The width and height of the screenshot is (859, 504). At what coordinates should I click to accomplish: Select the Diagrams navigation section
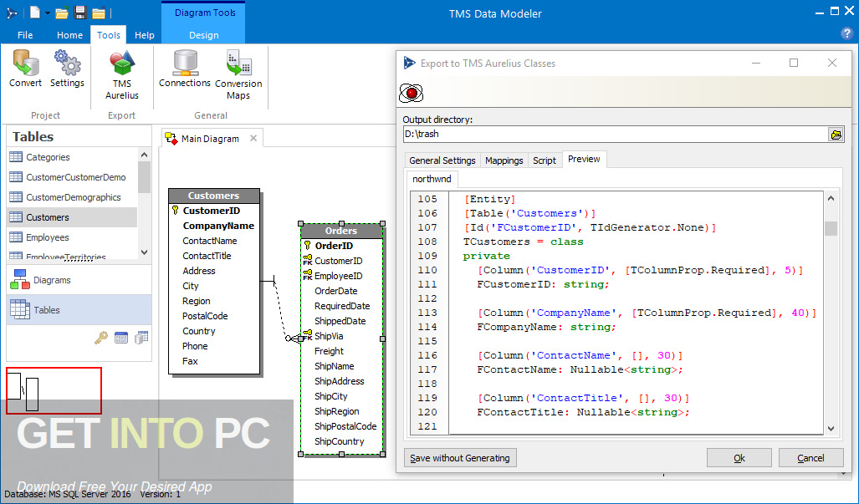point(79,280)
